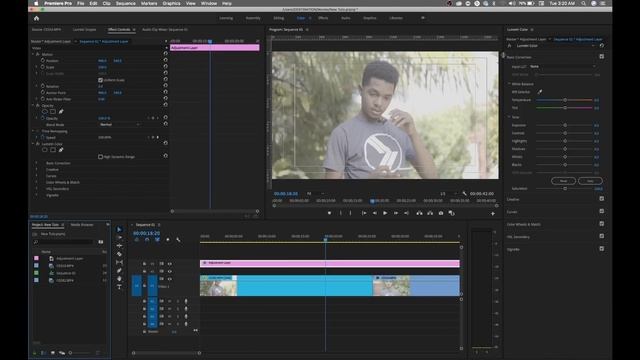Create rectangle mask under Opacity effect
This screenshot has width=640, height=360.
pos(53,111)
